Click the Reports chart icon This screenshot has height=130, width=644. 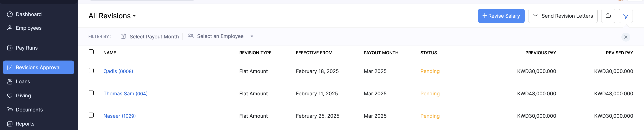click(x=10, y=124)
